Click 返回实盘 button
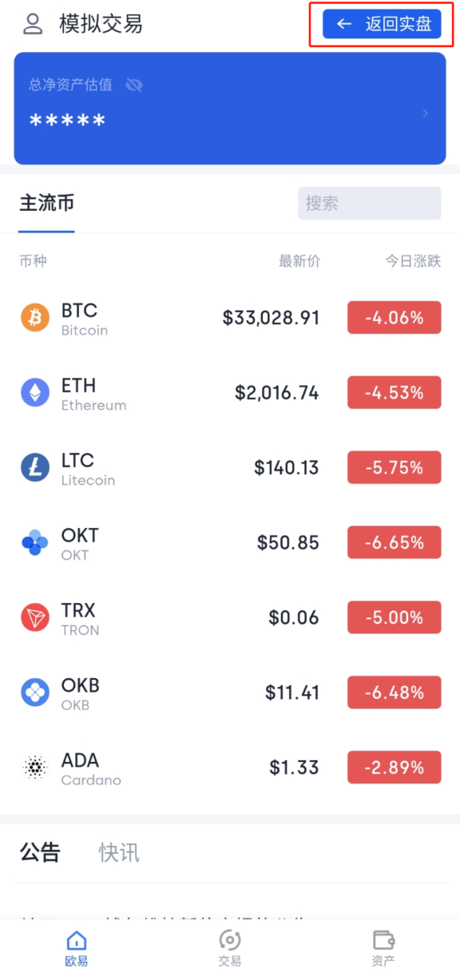The image size is (460, 980). (382, 24)
